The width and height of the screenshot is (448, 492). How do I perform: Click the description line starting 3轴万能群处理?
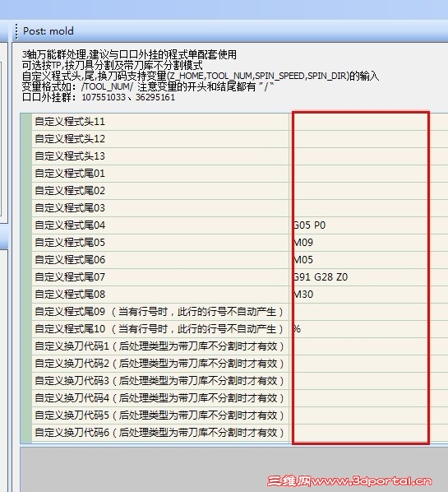(x=129, y=54)
